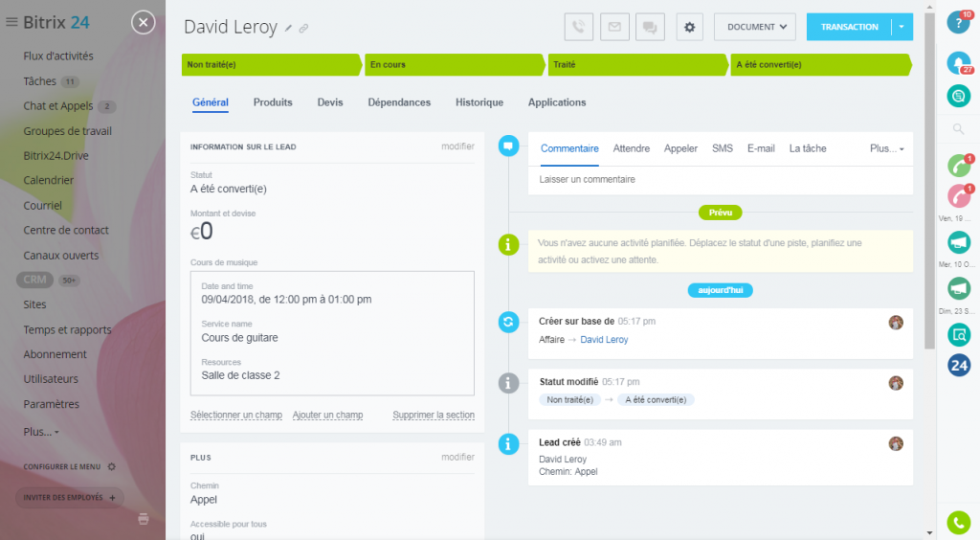Open the Applications tab
Screen dimensions: 980x540
click(x=557, y=102)
